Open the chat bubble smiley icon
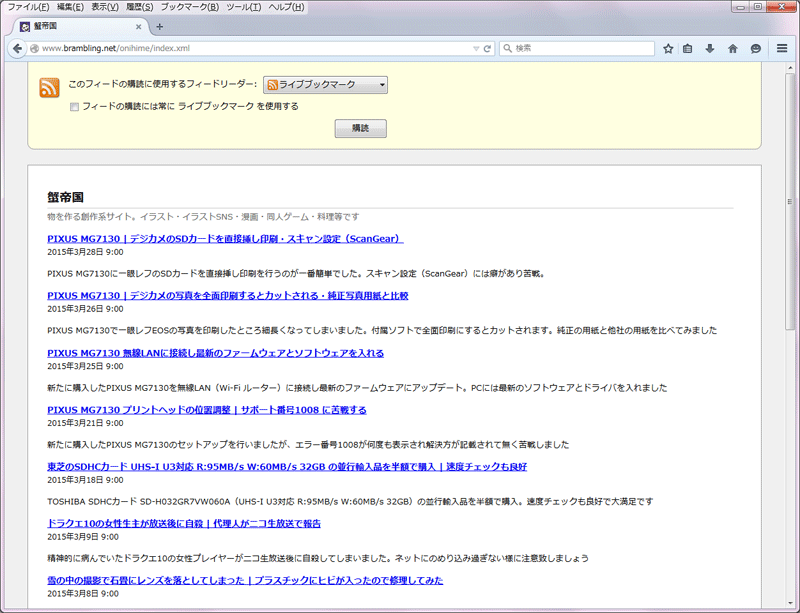The image size is (800, 613). tap(756, 48)
